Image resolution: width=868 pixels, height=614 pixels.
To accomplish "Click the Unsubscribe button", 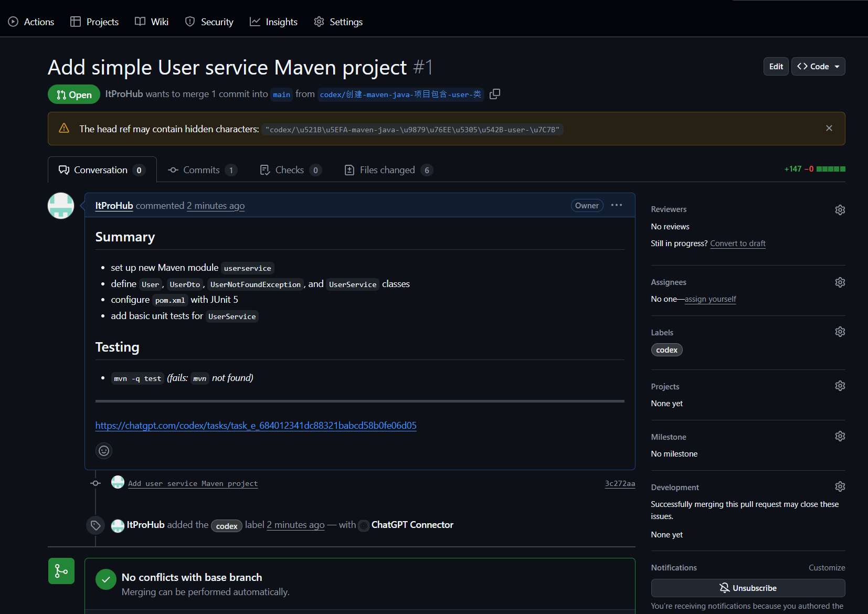I will point(748,588).
